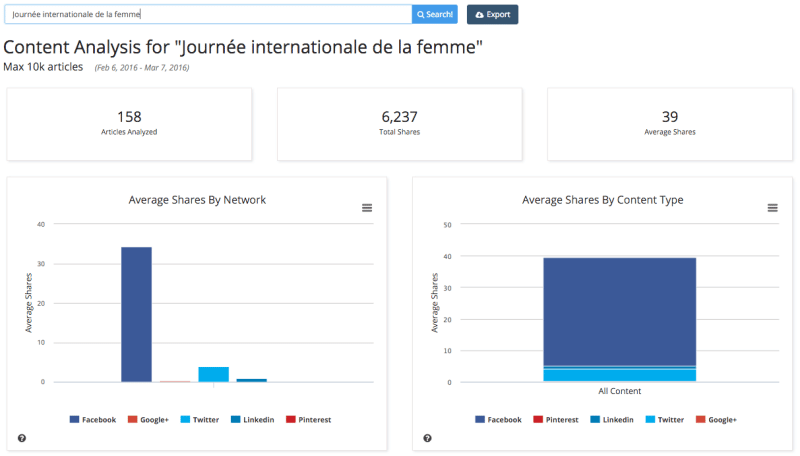800x456 pixels.
Task: Click the Average Shares By Network title
Action: coord(197,200)
